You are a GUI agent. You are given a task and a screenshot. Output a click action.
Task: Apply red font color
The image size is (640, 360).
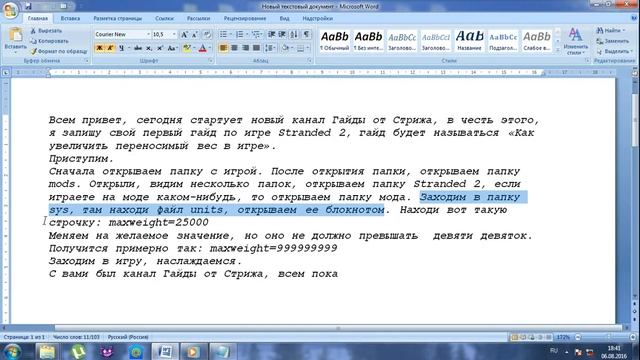pyautogui.click(x=202, y=48)
